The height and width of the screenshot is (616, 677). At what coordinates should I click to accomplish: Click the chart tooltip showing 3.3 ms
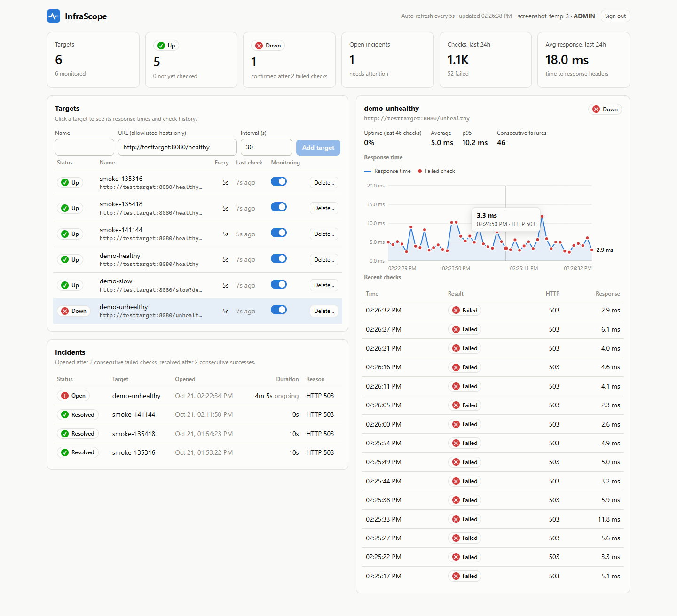coord(506,219)
